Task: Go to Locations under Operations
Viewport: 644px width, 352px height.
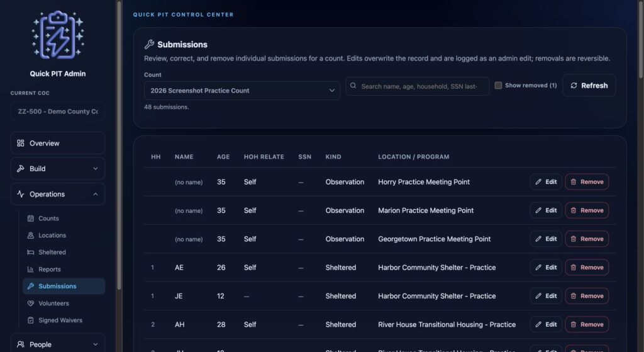Action: [x=64, y=236]
